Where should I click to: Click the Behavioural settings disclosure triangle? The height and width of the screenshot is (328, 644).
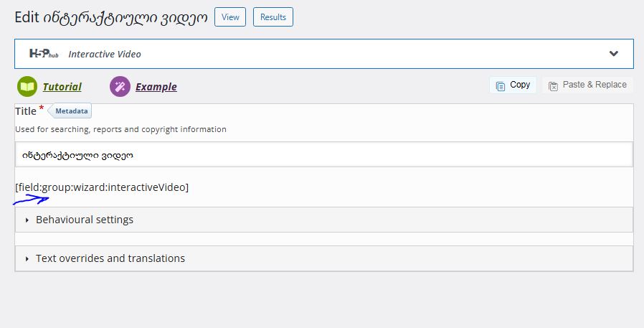(27, 220)
